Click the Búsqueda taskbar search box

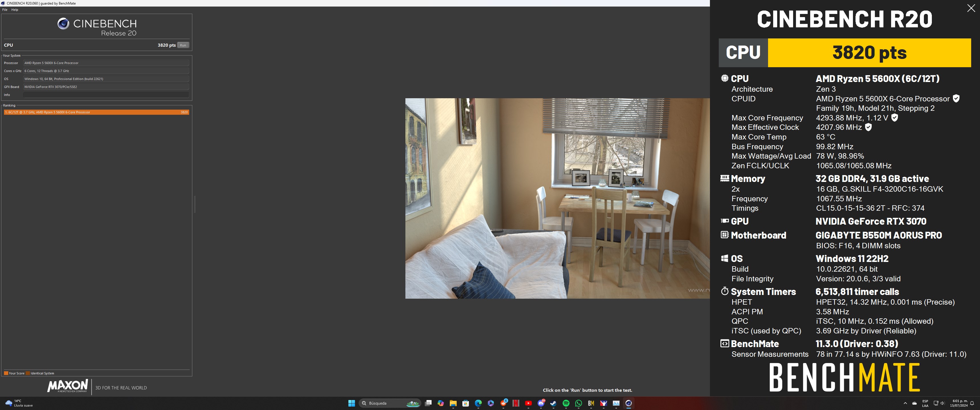coord(390,403)
